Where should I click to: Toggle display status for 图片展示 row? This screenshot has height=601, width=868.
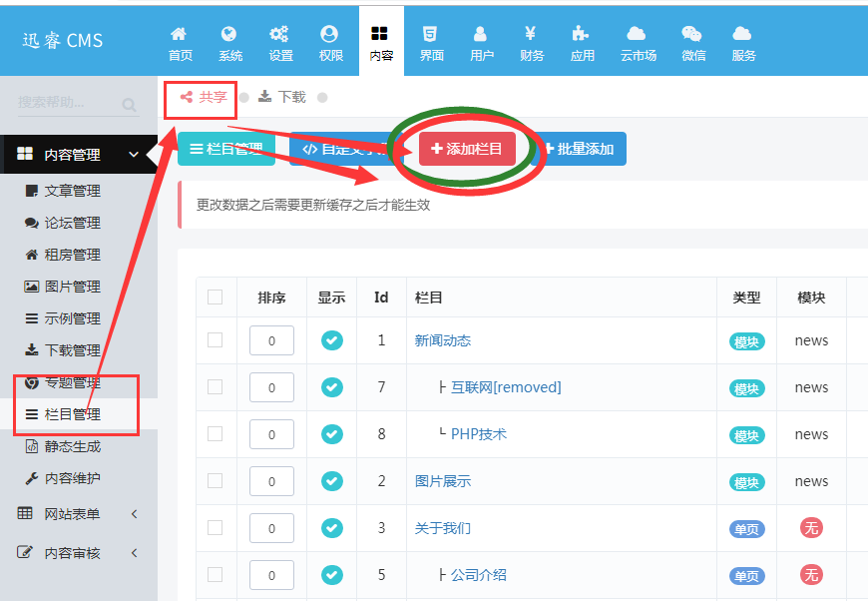tap(332, 481)
